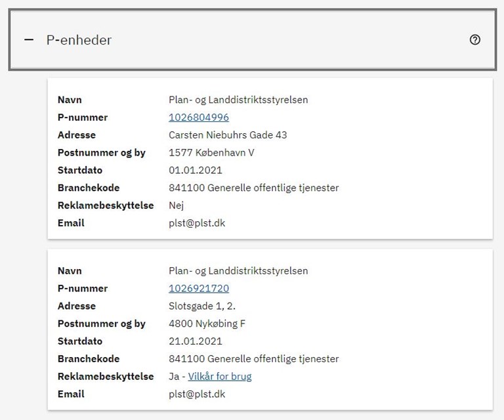Click the start date 21.01.2021
This screenshot has height=420, width=504.
[x=196, y=341]
